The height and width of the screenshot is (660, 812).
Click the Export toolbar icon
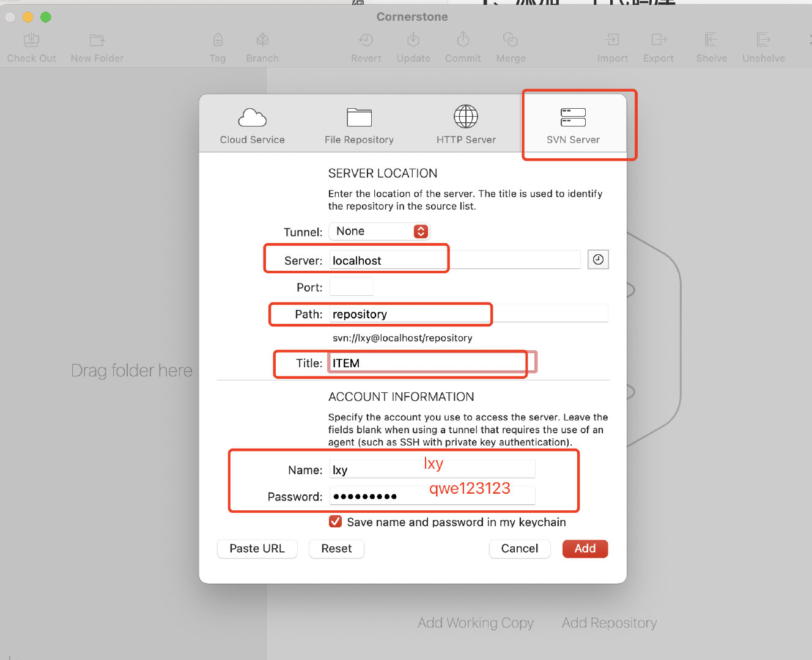[659, 40]
